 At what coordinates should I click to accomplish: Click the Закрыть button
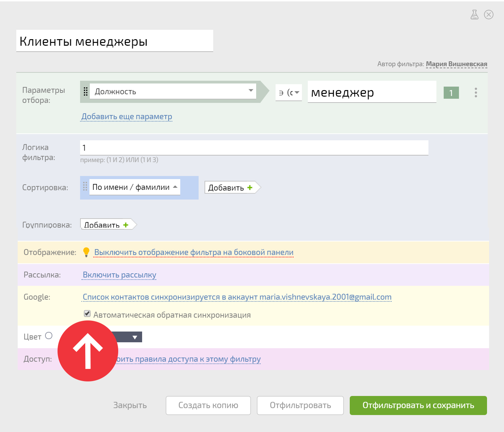pos(130,405)
